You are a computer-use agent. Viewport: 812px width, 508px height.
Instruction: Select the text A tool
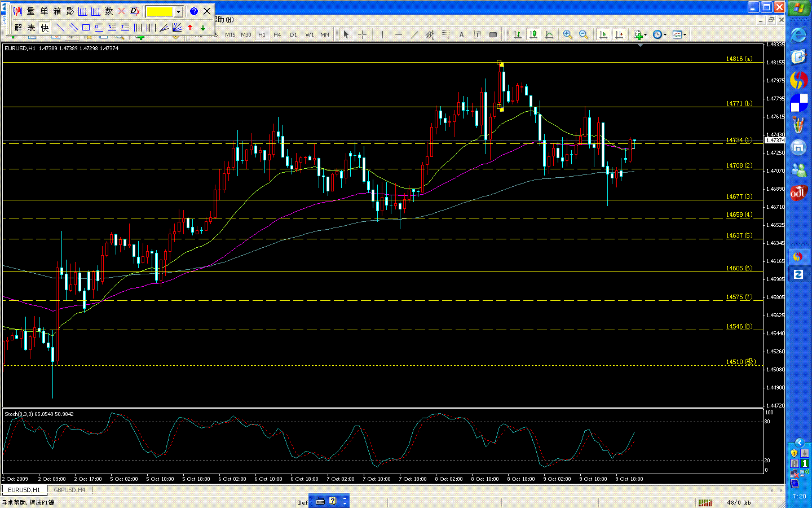pos(461,35)
